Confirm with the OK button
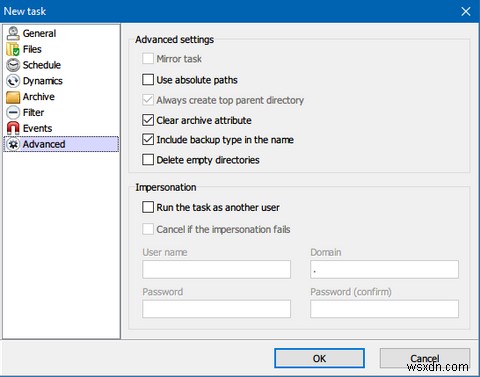The width and height of the screenshot is (480, 377). [319, 358]
